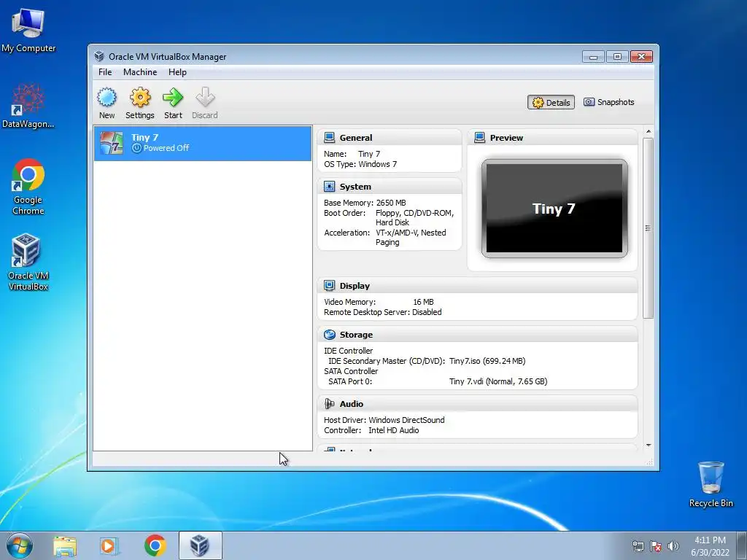Click the Audio section header
The height and width of the screenshot is (560, 747).
[477, 404]
